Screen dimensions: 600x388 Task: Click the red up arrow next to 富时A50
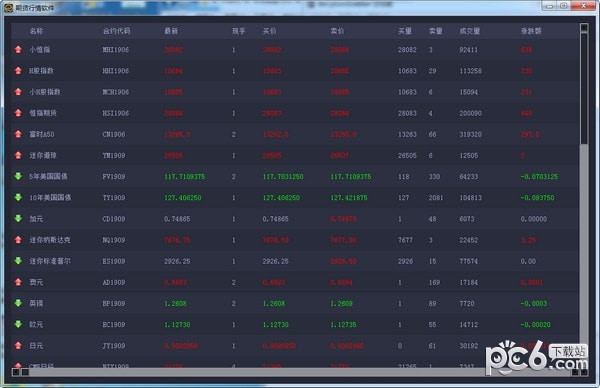pos(18,134)
